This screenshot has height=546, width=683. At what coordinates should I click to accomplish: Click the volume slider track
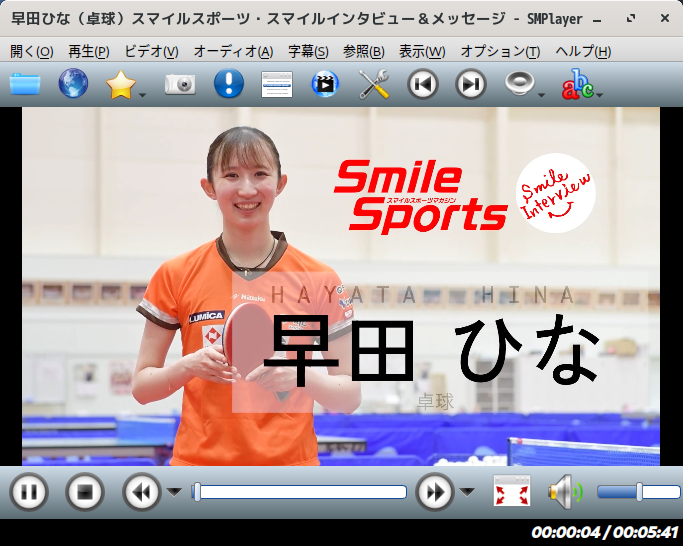(x=639, y=492)
